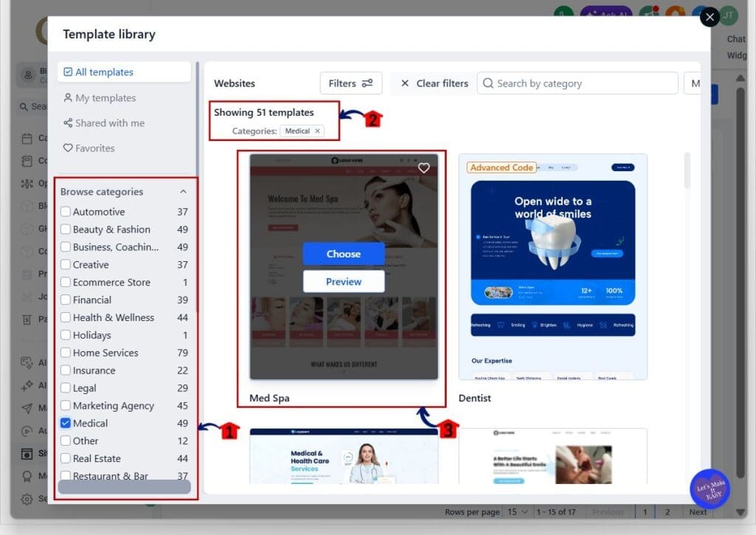Check the Creative category checkbox
Screen dimensions: 756x535
tap(66, 265)
